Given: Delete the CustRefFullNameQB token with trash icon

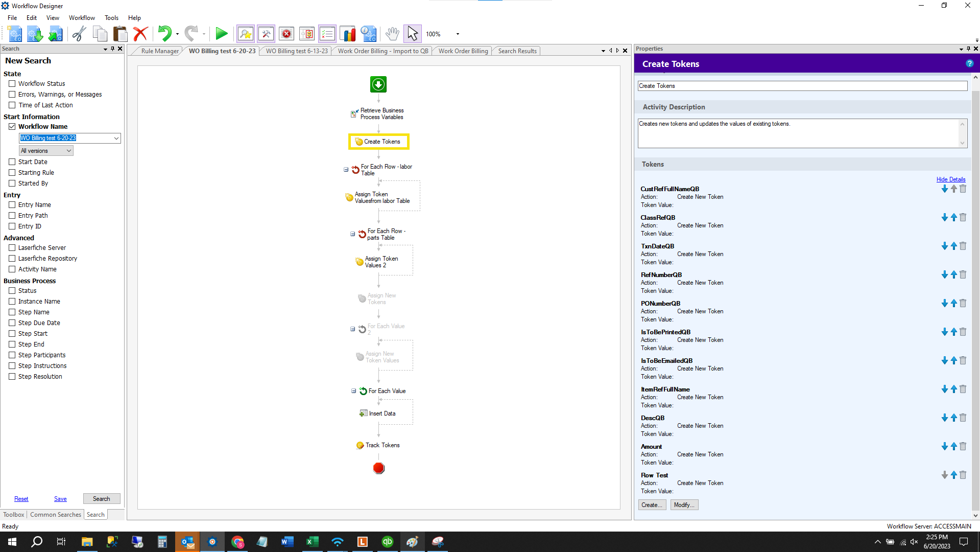Looking at the screenshot, I should click(963, 189).
